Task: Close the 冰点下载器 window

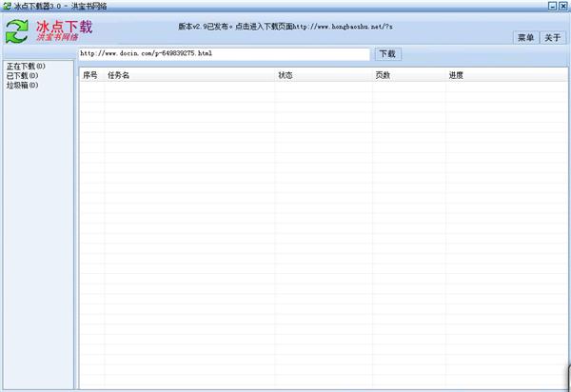Action: click(563, 6)
